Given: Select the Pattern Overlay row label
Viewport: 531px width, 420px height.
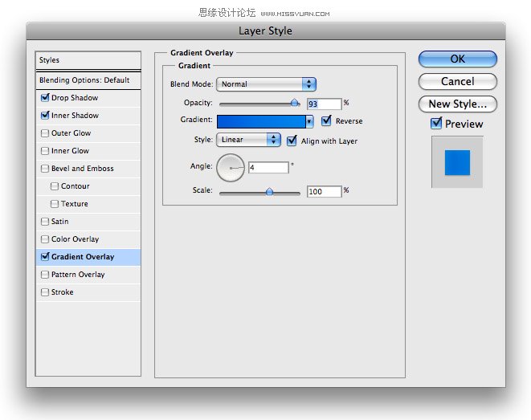Looking at the screenshot, I should (x=78, y=275).
